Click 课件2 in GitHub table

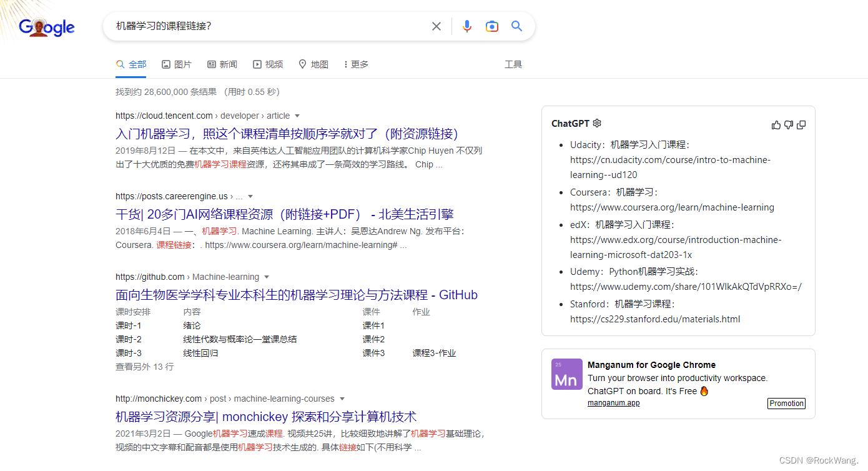click(x=373, y=339)
